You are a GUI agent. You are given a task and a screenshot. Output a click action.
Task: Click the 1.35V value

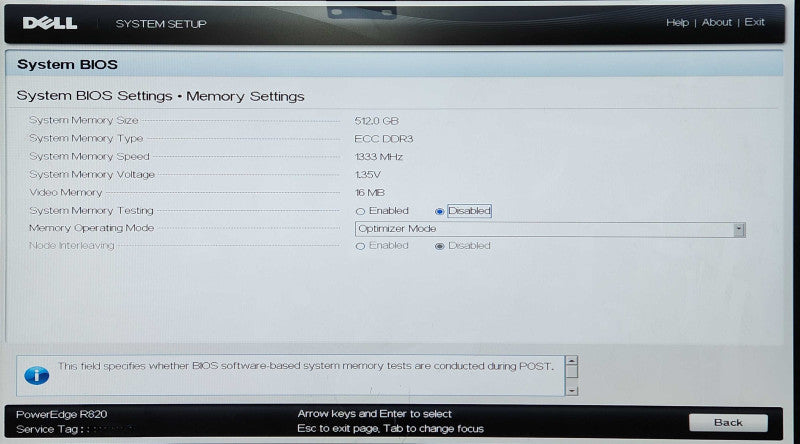tap(368, 175)
